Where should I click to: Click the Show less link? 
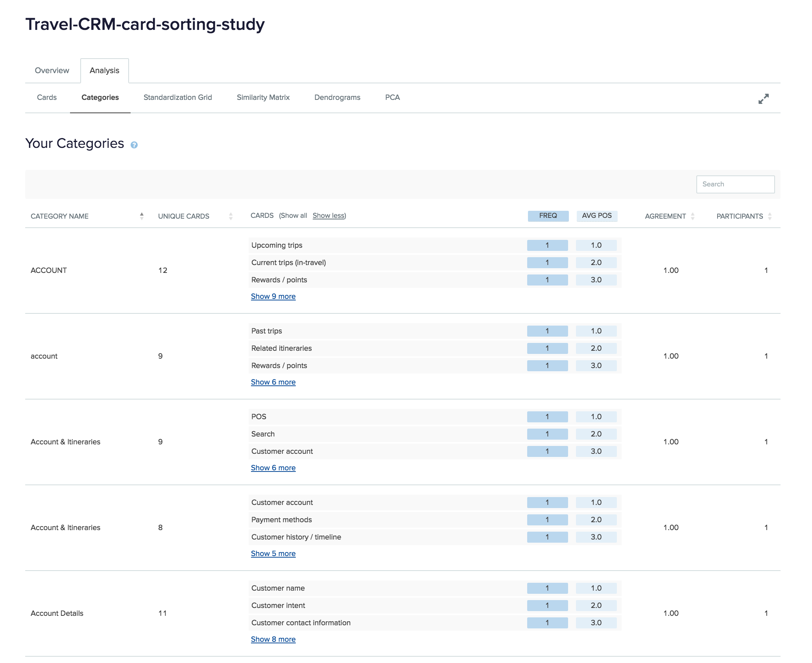[x=328, y=216]
